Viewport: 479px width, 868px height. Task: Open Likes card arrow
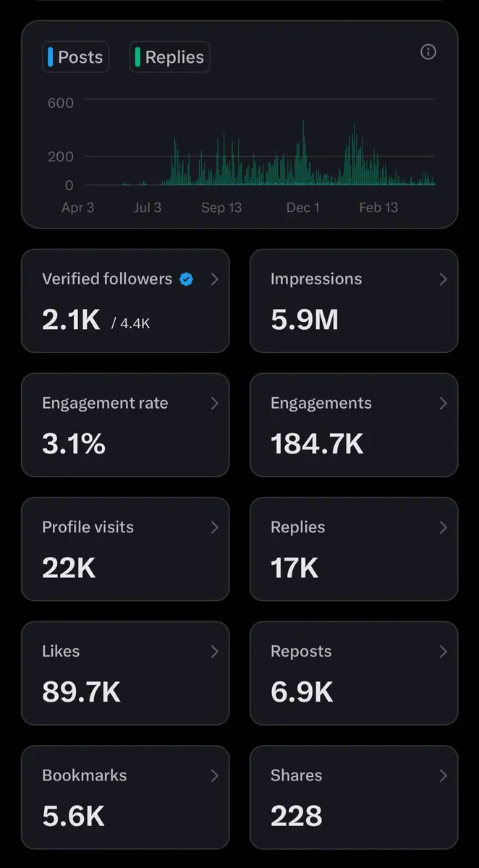[214, 652]
